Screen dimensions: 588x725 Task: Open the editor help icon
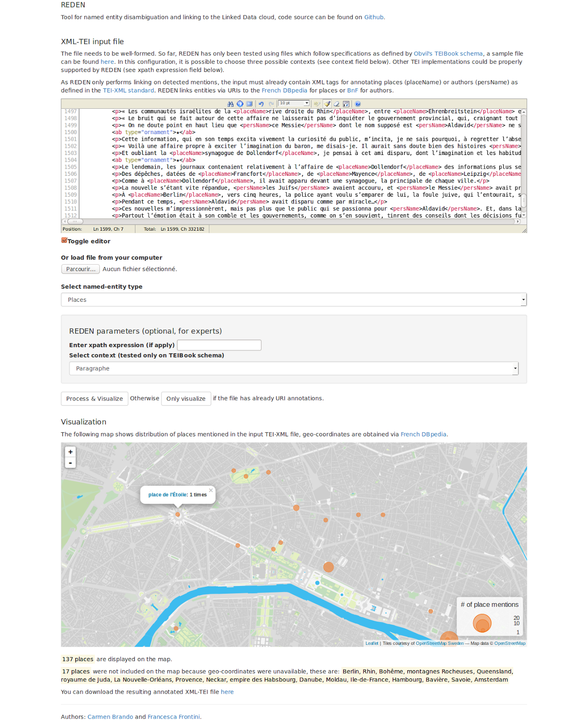click(x=358, y=104)
